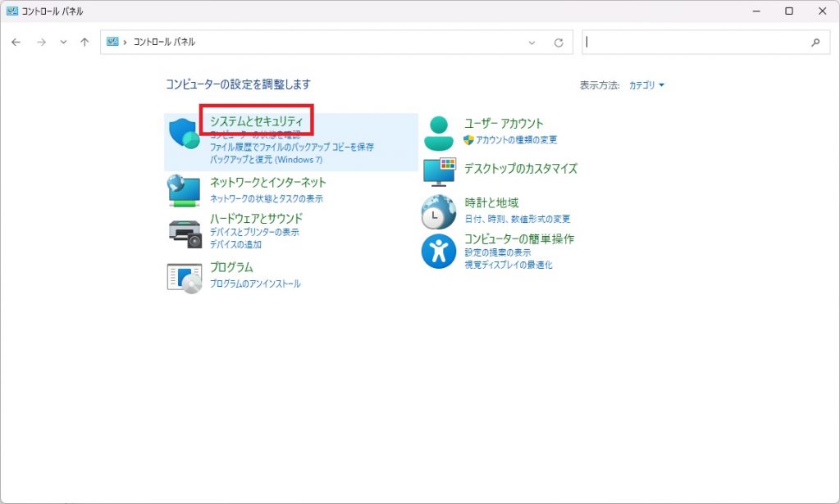The height and width of the screenshot is (504, 840).
Task: Open システムとセキュリティ category link
Action: tap(256, 122)
